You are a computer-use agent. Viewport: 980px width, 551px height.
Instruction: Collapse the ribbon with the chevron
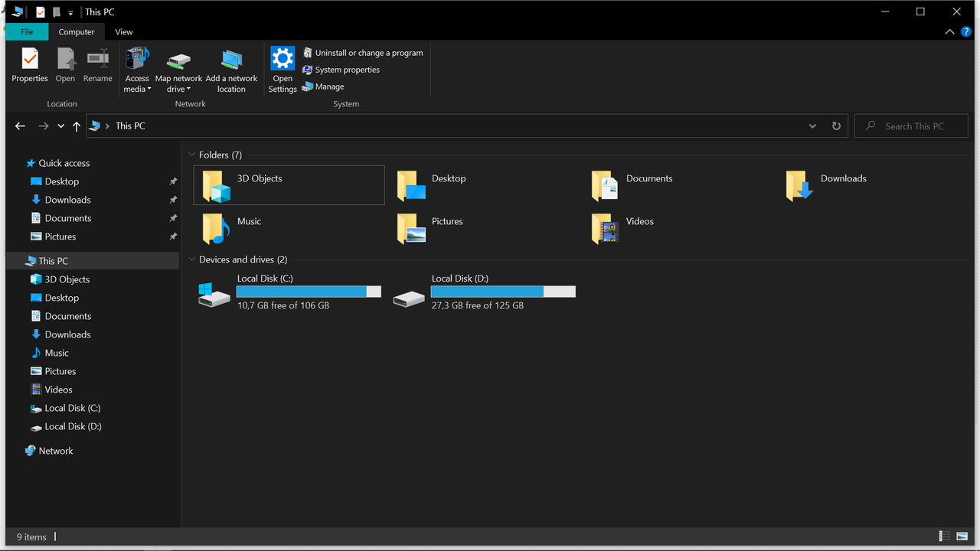pos(949,32)
